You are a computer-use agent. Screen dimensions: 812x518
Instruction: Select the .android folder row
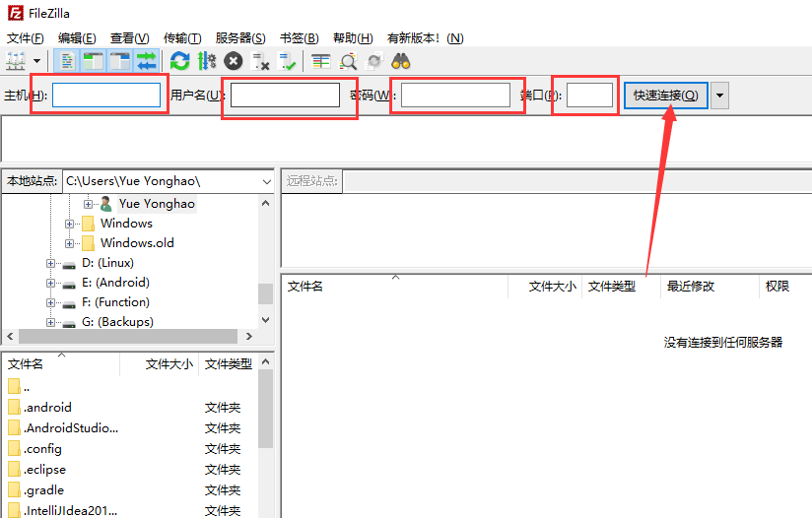tap(130, 408)
